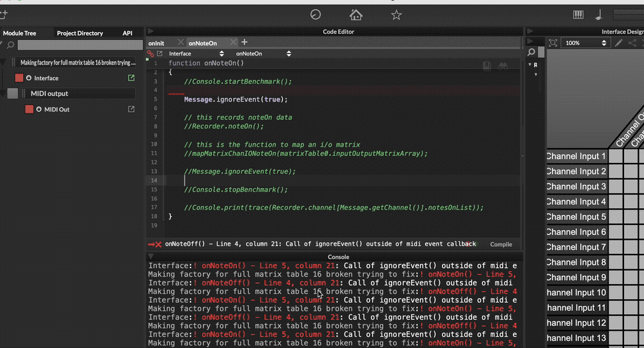Toggle the MIDI output chain grey square
This screenshot has width=644, height=348.
click(x=12, y=93)
